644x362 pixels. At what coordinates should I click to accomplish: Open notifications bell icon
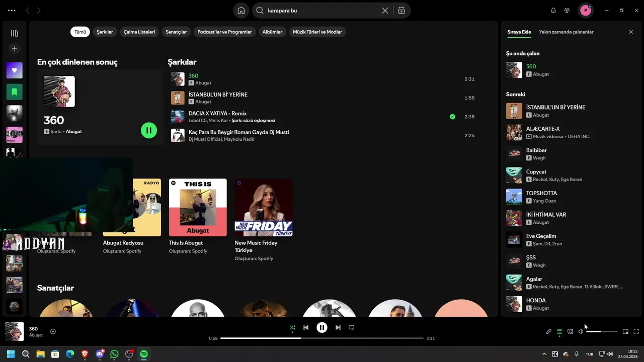pyautogui.click(x=553, y=10)
